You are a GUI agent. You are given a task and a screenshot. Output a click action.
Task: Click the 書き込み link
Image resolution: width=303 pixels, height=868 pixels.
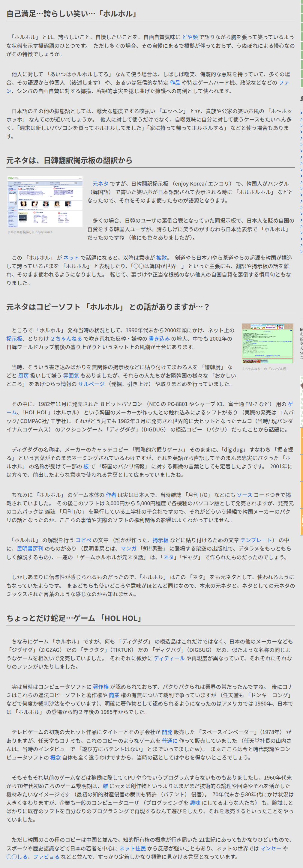158,339
